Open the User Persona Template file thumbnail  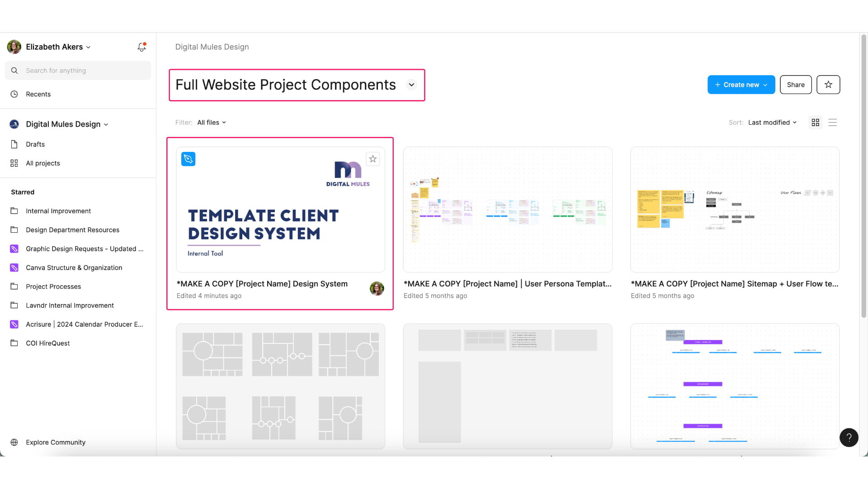(508, 209)
